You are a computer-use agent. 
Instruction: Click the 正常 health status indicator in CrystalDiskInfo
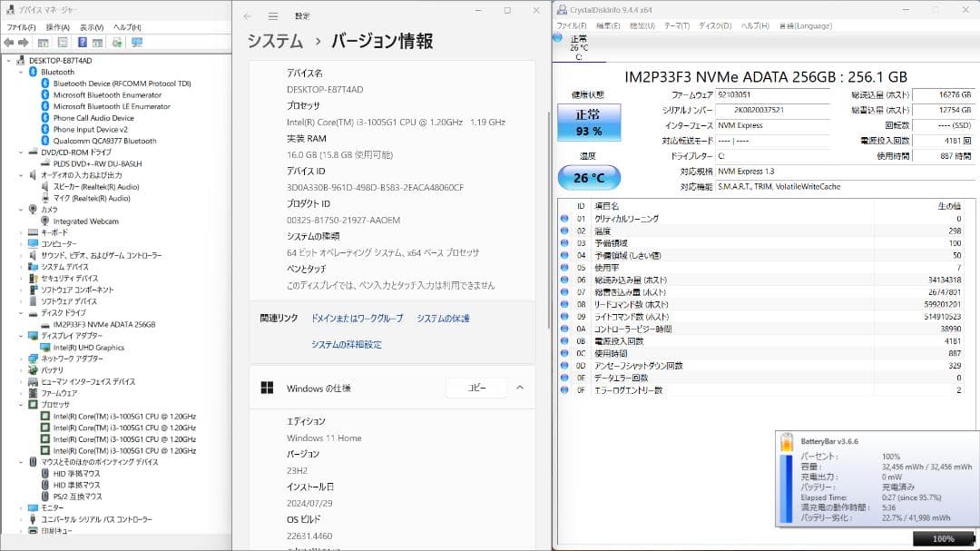(589, 122)
